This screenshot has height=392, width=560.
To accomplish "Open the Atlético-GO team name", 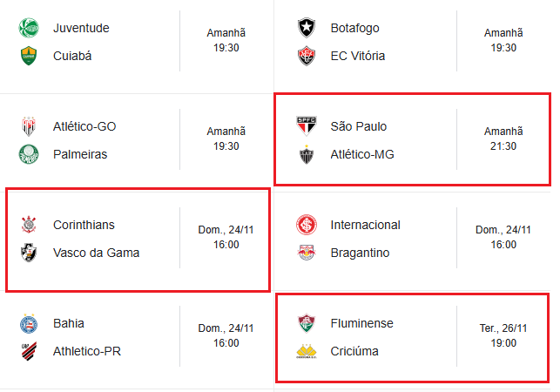I will 84,126.
